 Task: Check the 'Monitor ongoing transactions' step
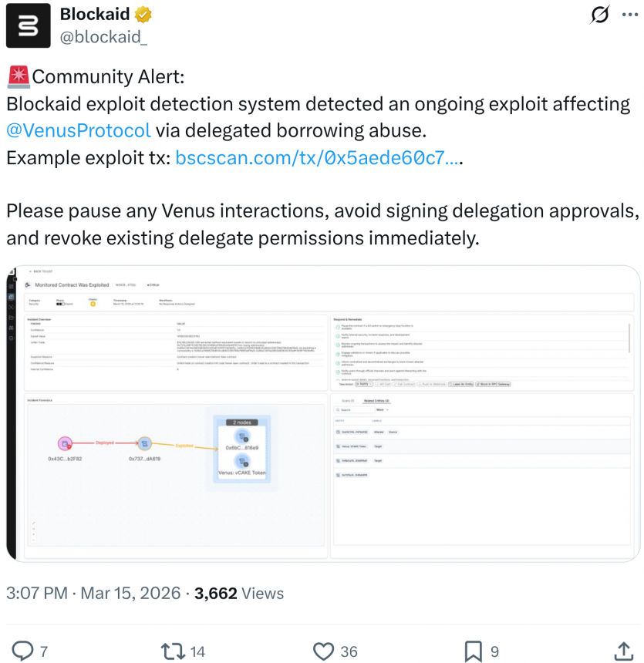[x=337, y=344]
